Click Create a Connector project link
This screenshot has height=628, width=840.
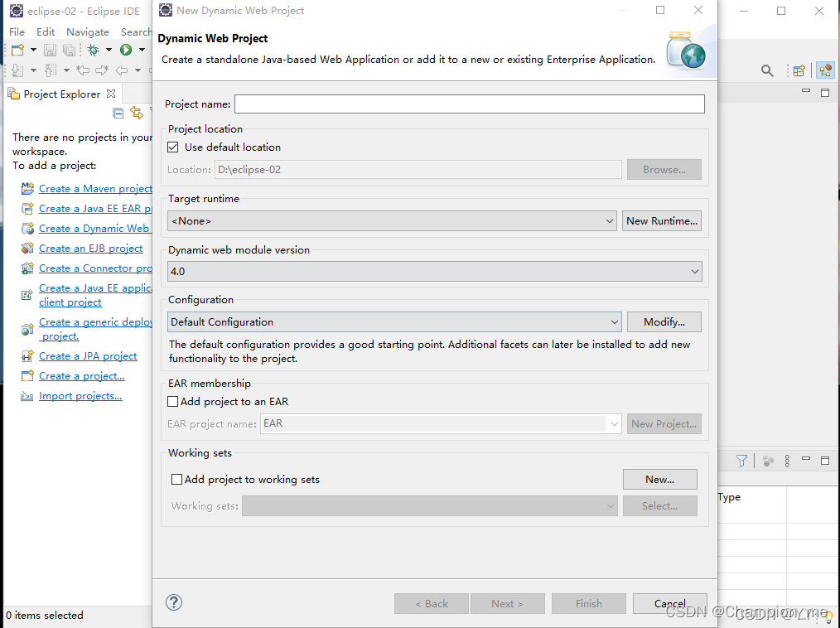tap(95, 268)
